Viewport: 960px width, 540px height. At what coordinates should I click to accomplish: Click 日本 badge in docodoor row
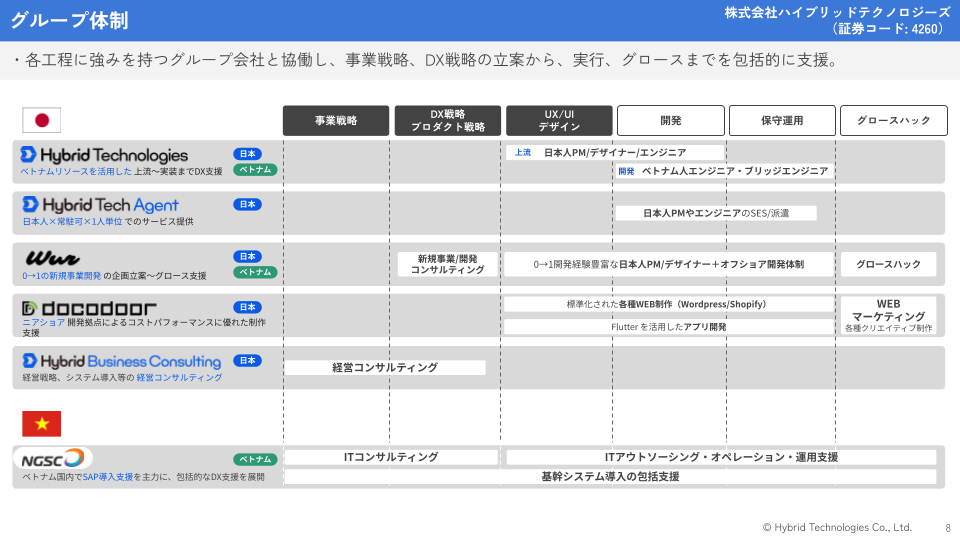247,307
